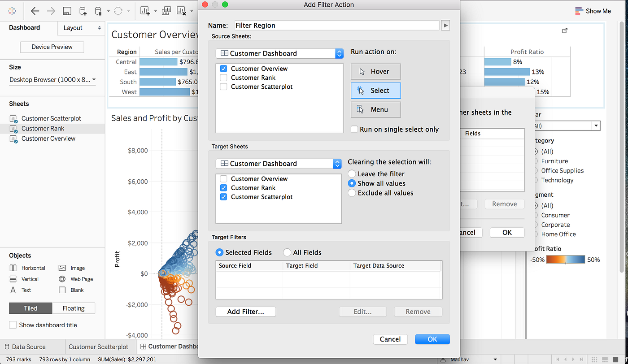Check Customer Overview in Target Sheets

tap(223, 179)
